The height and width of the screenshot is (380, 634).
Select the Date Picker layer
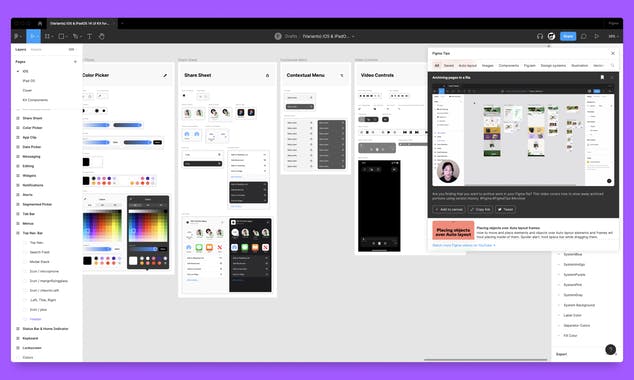pyautogui.click(x=32, y=147)
